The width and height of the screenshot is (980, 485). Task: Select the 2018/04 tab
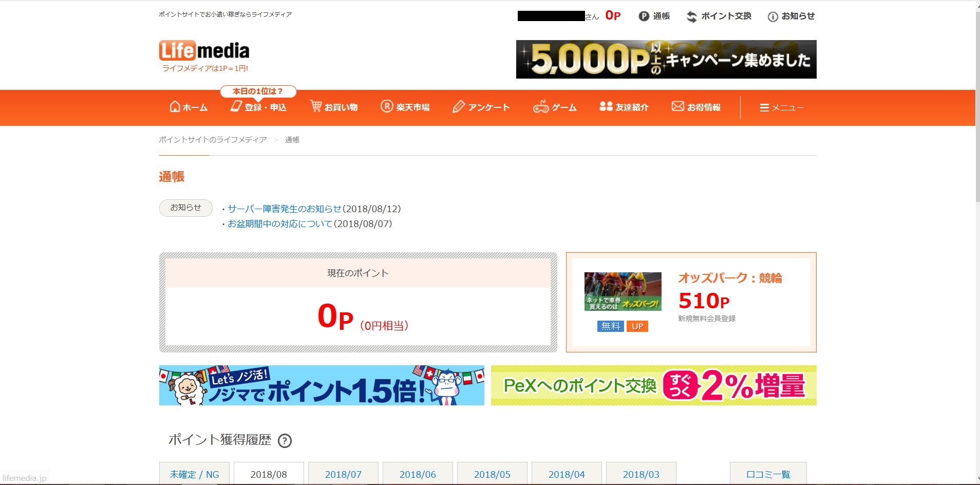pos(567,474)
